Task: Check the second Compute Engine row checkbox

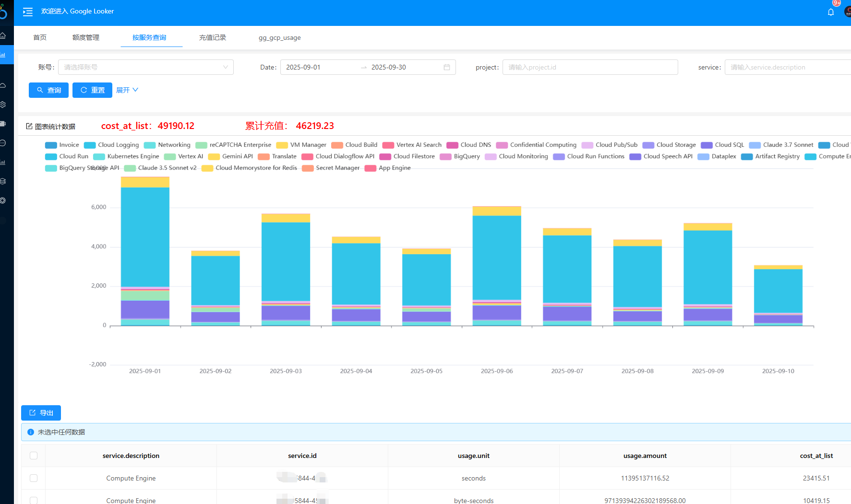Action: pos(34,500)
